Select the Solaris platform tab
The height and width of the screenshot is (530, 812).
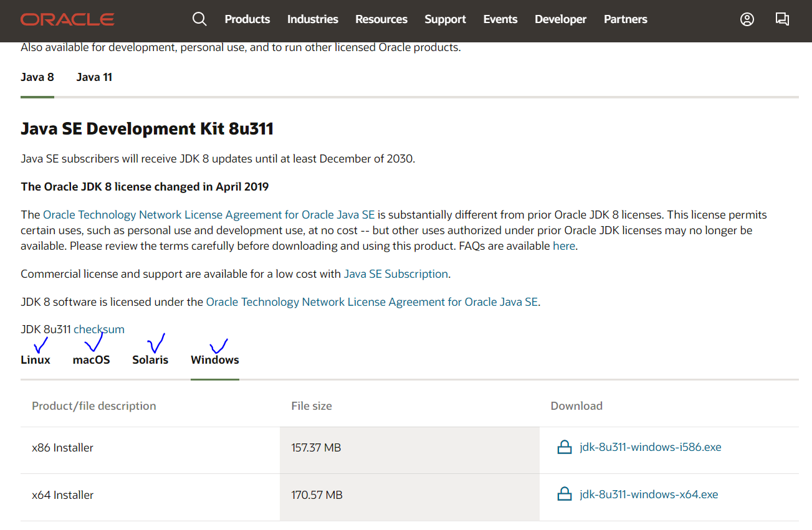(x=150, y=360)
